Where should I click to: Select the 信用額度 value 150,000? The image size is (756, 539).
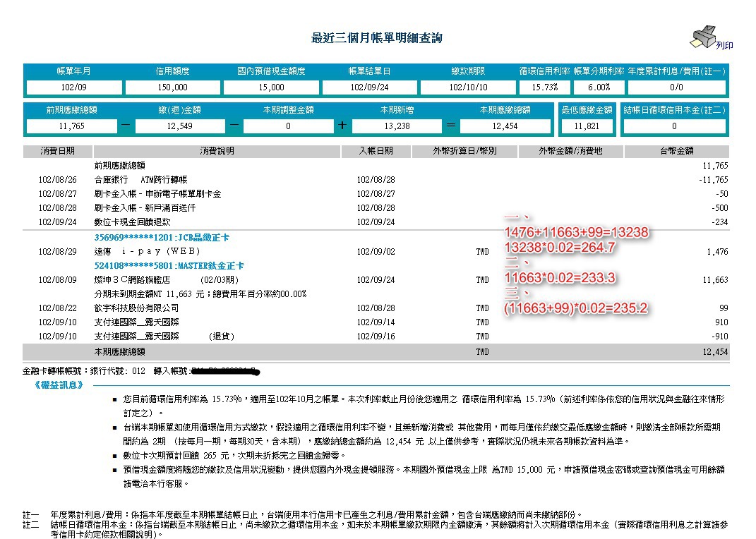pos(173,87)
